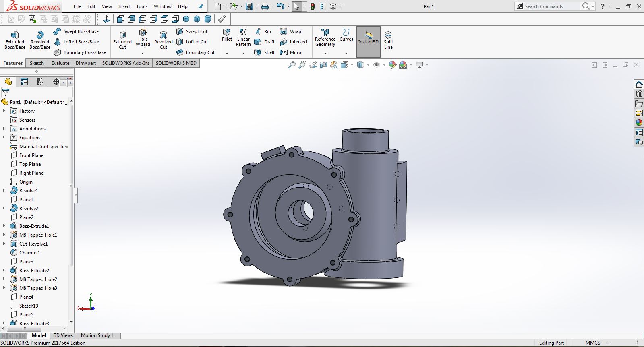Expand the Linear Pattern dropdown arrow
Screen dimensions: 644x347
[243, 53]
